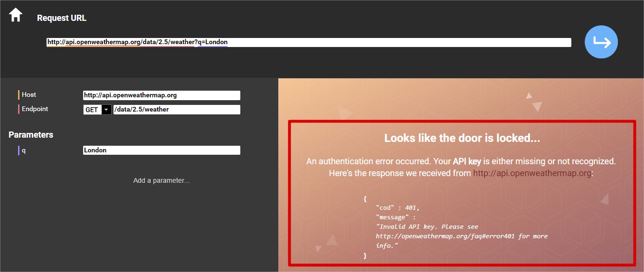Click the q parameter name

(x=24, y=150)
